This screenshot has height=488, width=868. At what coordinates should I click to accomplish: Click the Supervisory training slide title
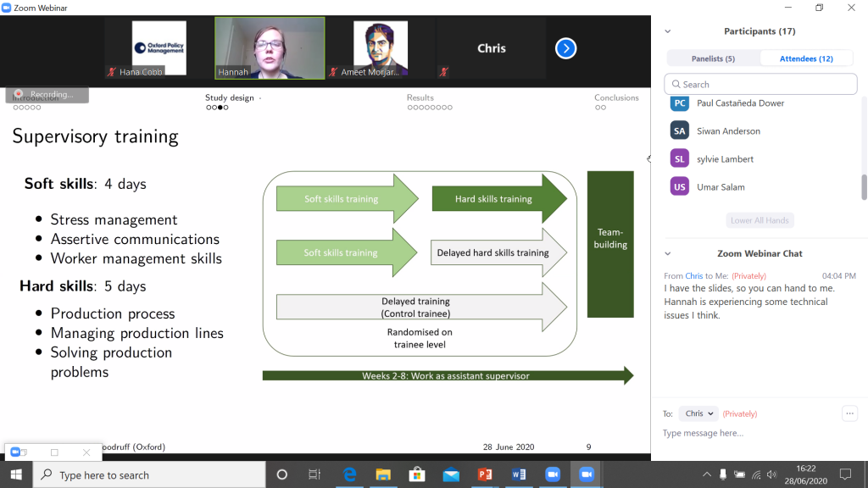click(95, 136)
